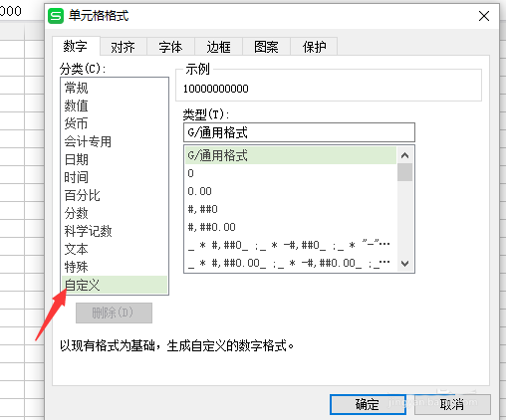The width and height of the screenshot is (506, 420).
Task: Close the 单元格格式 dialog
Action: point(484,16)
